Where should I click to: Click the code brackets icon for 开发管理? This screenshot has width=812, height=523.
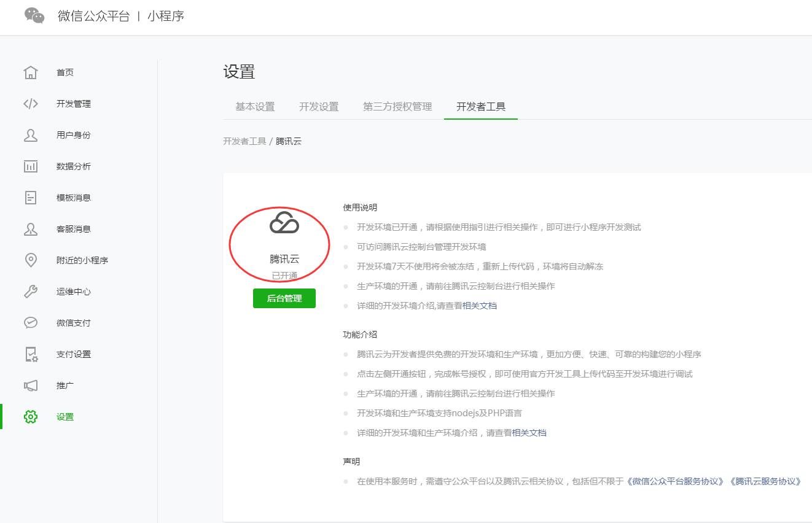[x=31, y=104]
